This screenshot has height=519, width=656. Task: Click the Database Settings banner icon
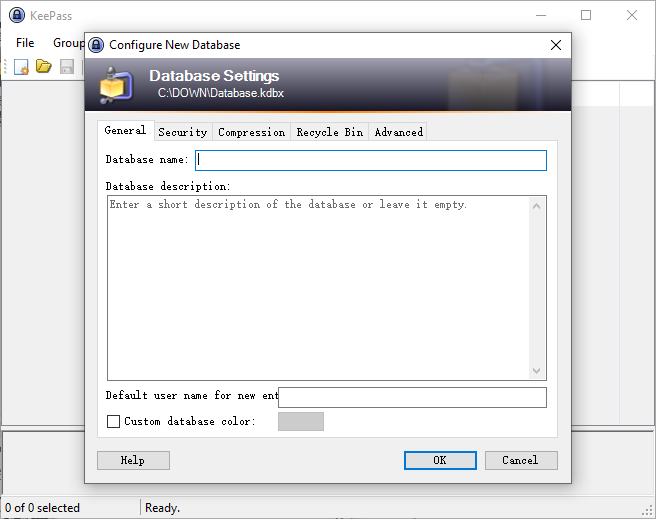117,85
